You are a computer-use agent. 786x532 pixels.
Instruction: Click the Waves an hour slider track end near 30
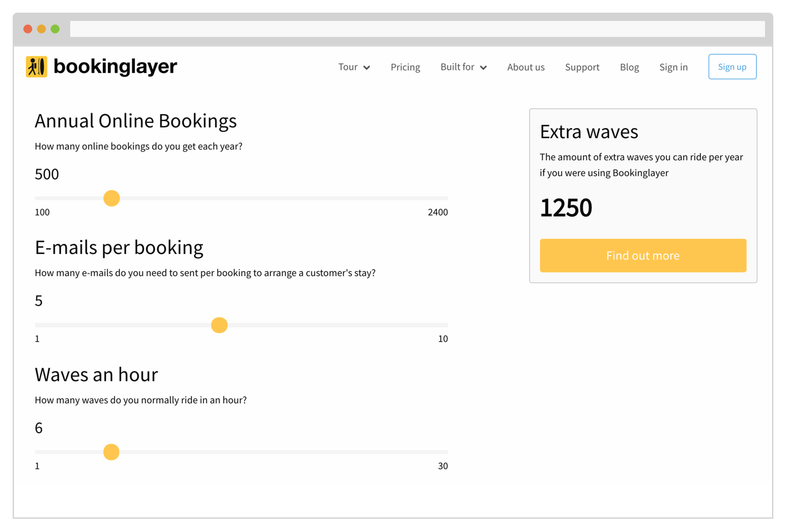pos(444,452)
